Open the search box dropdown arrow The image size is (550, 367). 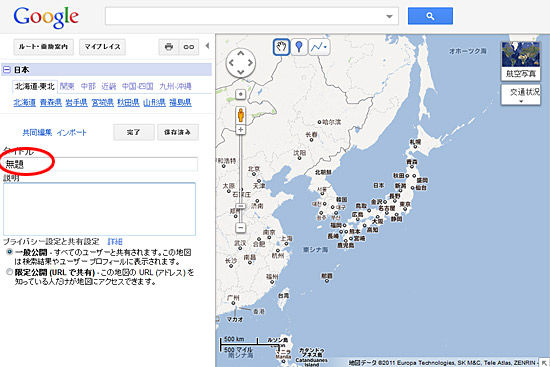pos(389,16)
